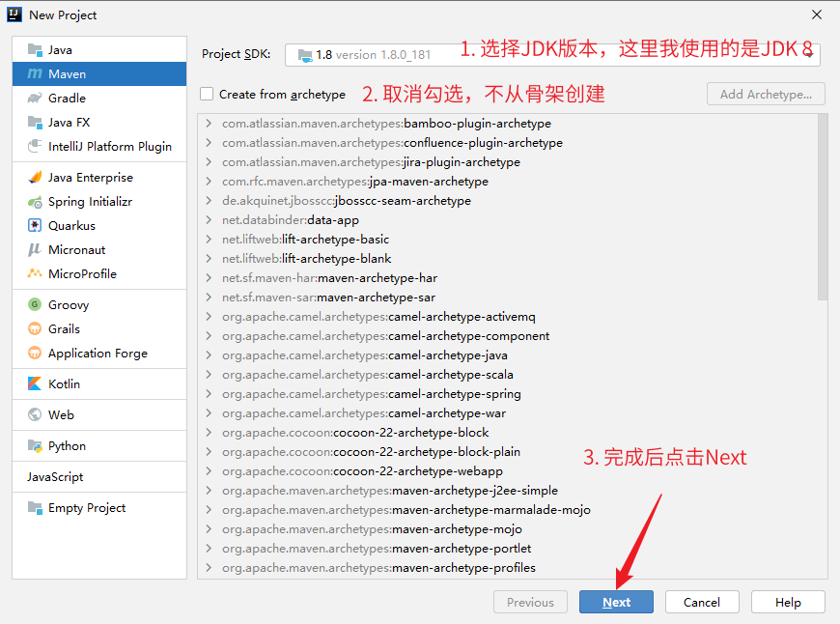Image resolution: width=840 pixels, height=624 pixels.
Task: Click the Java FX icon in sidebar
Action: pyautogui.click(x=35, y=123)
